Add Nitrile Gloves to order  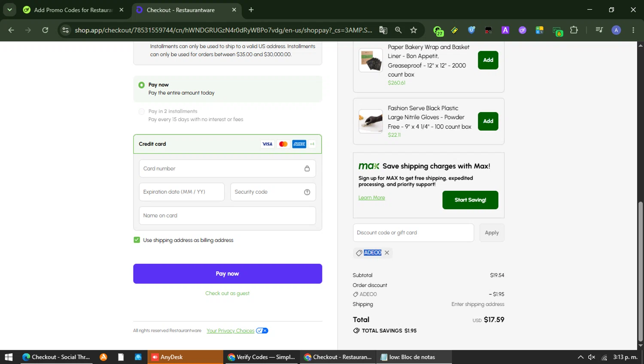point(488,121)
